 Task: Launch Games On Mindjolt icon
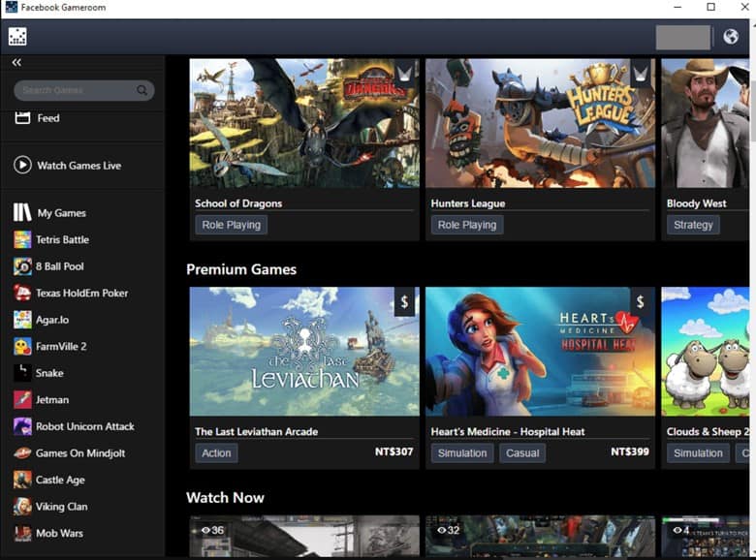tap(22, 453)
